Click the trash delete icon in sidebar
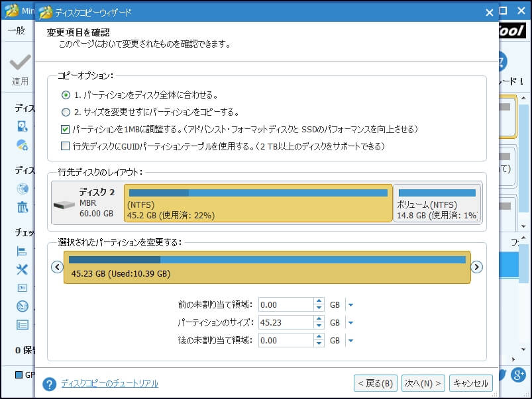 (23, 207)
